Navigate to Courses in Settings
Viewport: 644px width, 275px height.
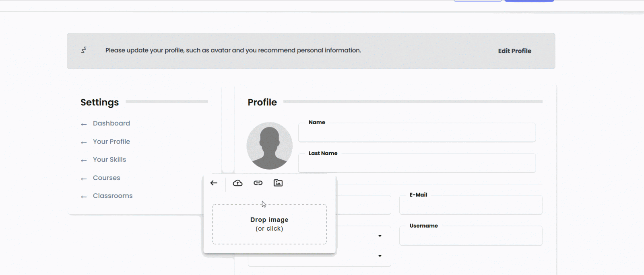pyautogui.click(x=107, y=178)
